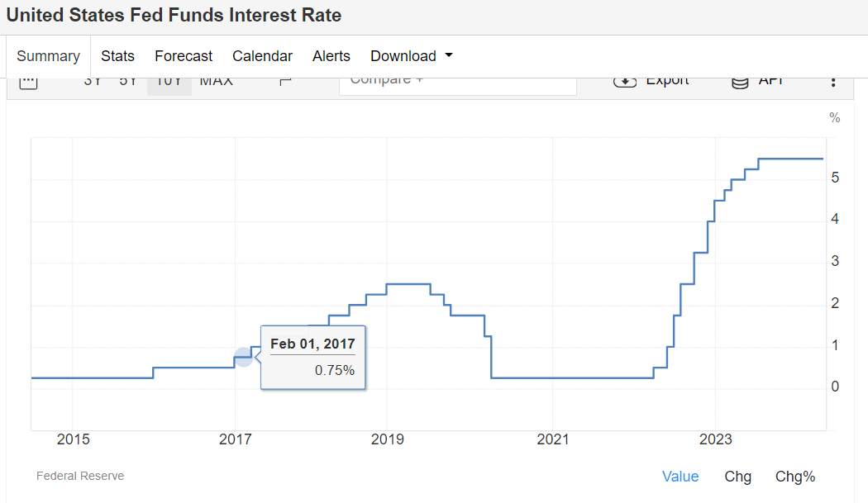The height and width of the screenshot is (503, 868).
Task: Open the Alerts tab
Action: pyautogui.click(x=331, y=56)
